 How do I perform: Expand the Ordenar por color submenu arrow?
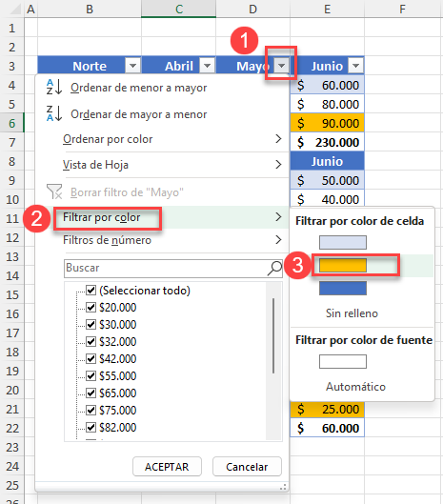(278, 139)
